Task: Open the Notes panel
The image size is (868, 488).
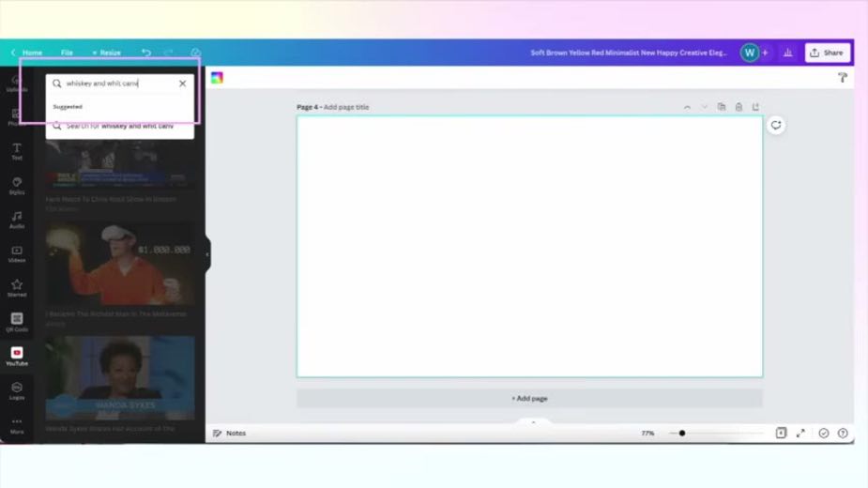Action: point(229,434)
